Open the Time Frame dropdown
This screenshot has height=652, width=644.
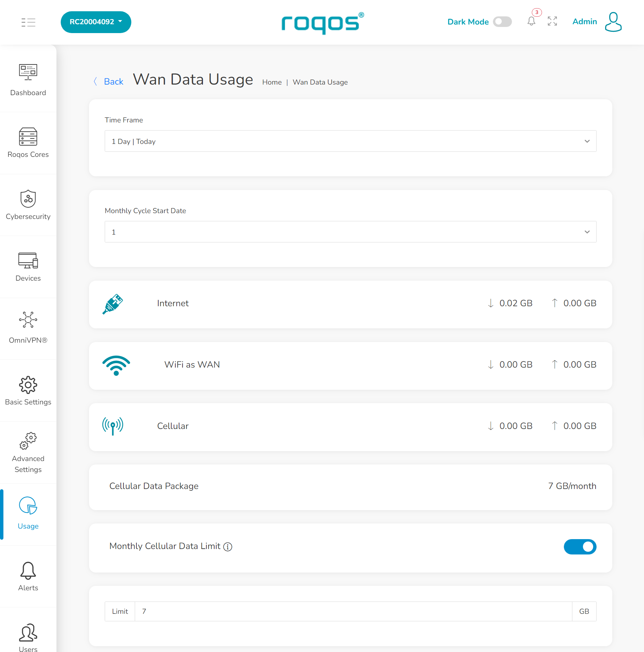(x=350, y=141)
